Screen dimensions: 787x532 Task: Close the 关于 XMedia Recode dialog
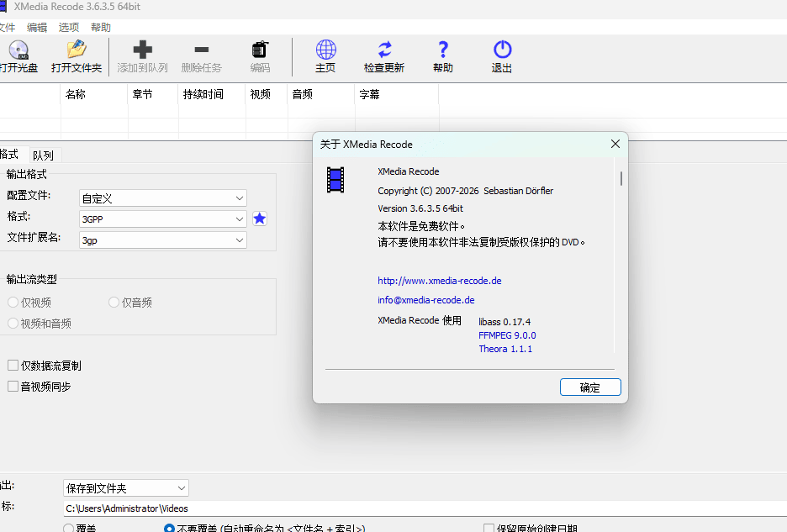[615, 144]
